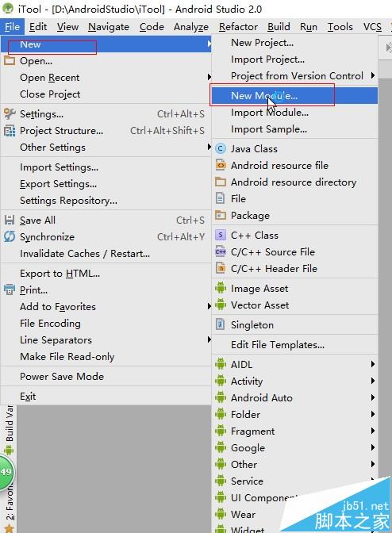This screenshot has width=392, height=533.
Task: Click the C/C++ Header File icon
Action: [221, 268]
